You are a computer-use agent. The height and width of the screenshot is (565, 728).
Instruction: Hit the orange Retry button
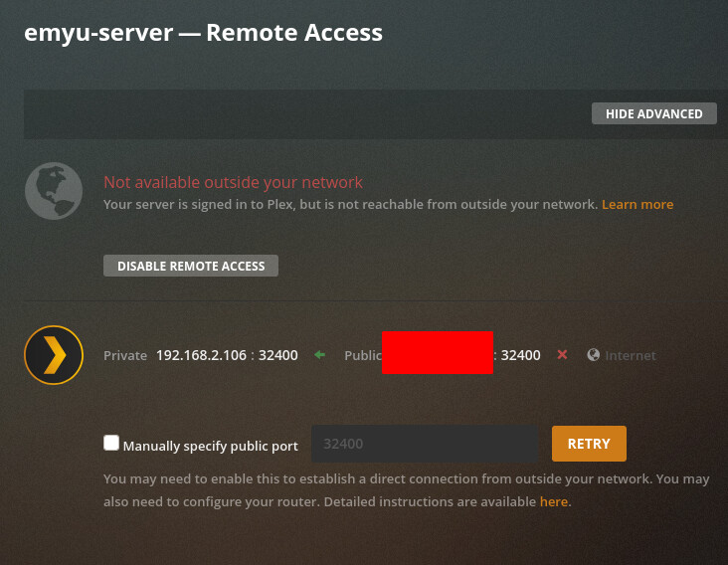click(589, 444)
